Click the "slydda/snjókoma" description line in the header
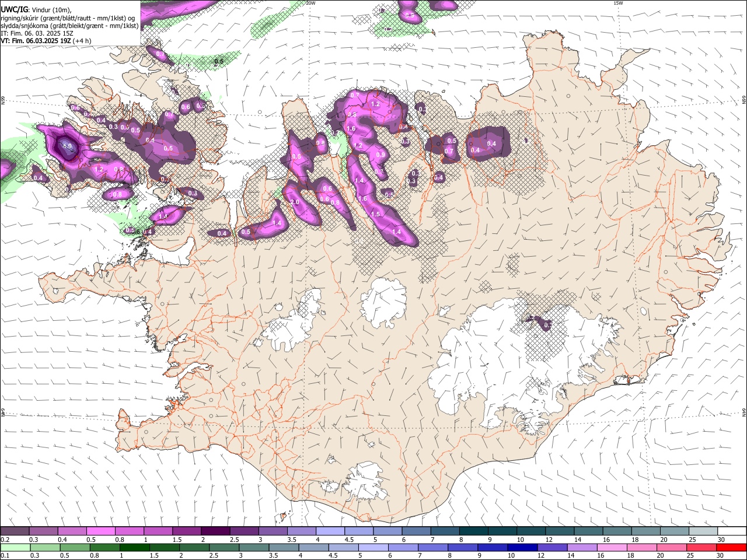The image size is (747, 560). click(x=69, y=26)
